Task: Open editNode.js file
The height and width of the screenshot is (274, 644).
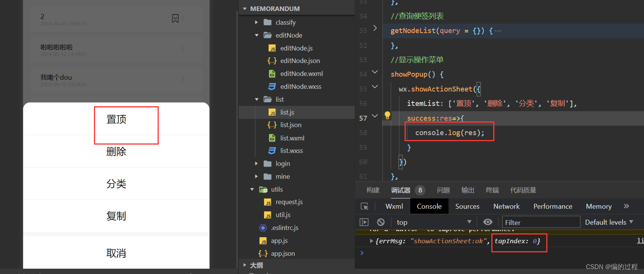Action: (296, 48)
